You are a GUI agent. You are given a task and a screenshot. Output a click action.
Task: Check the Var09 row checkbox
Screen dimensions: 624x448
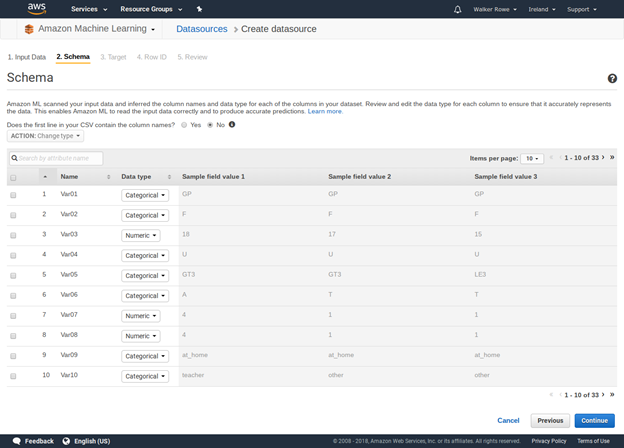point(13,356)
